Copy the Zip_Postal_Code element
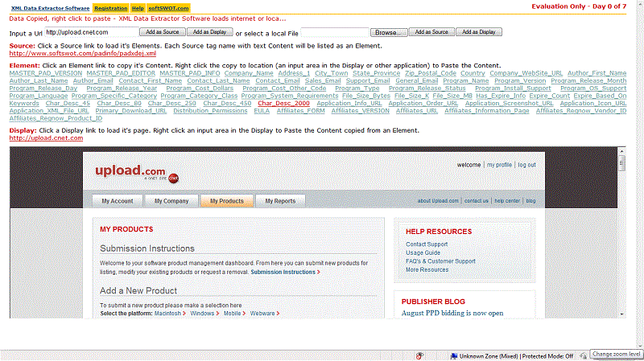644x361 pixels. [431, 73]
